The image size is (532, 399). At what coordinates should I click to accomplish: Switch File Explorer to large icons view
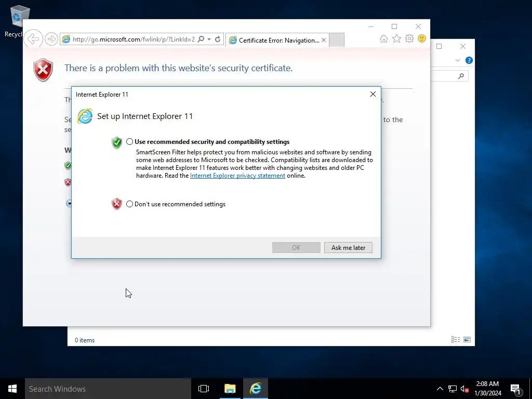point(467,340)
